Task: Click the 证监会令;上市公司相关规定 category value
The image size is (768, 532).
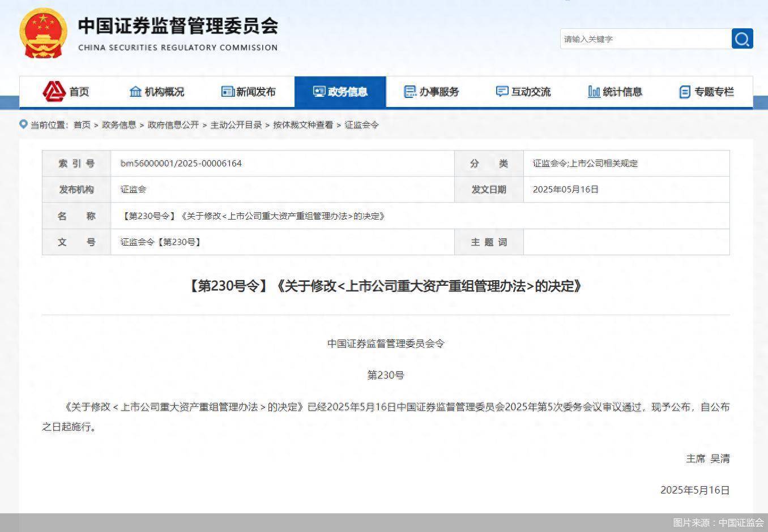Action: coord(585,164)
